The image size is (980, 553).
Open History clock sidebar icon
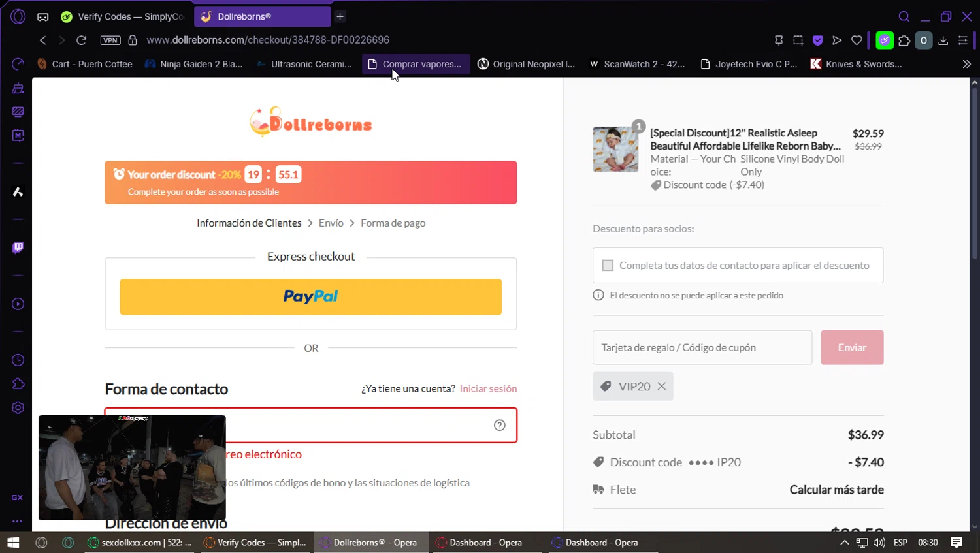pyautogui.click(x=18, y=360)
